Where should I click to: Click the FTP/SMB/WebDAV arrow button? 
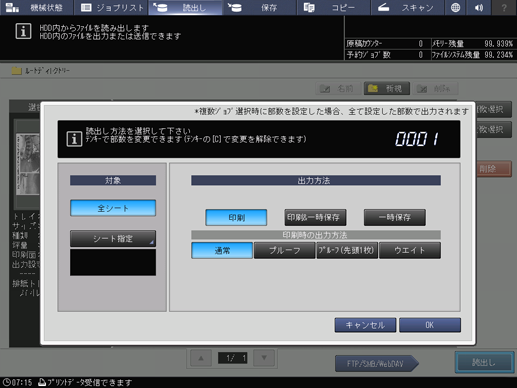point(377,363)
